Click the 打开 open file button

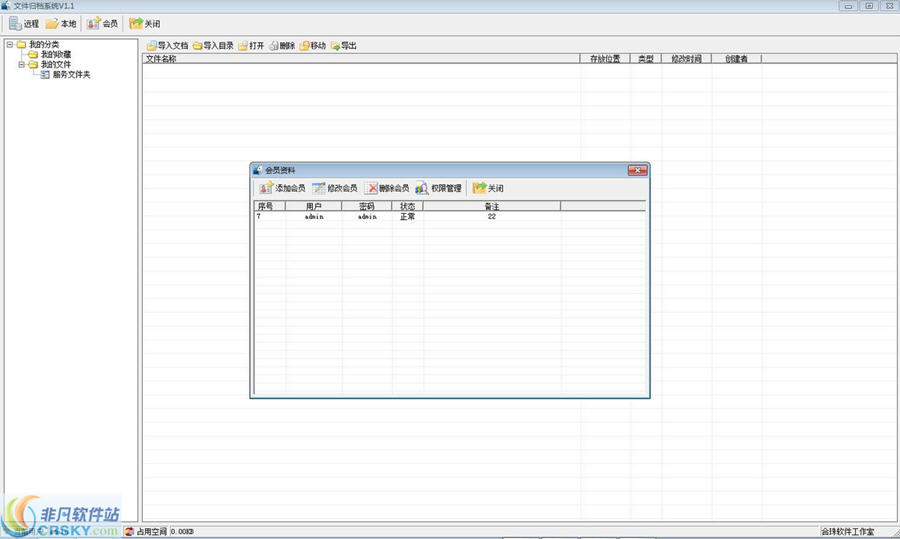click(x=251, y=45)
